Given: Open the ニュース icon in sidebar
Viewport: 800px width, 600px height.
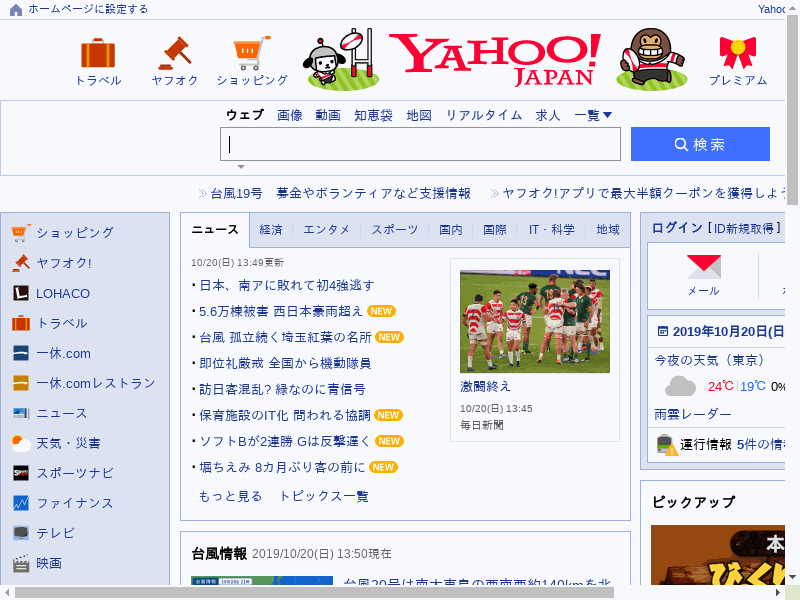Looking at the screenshot, I should [21, 413].
